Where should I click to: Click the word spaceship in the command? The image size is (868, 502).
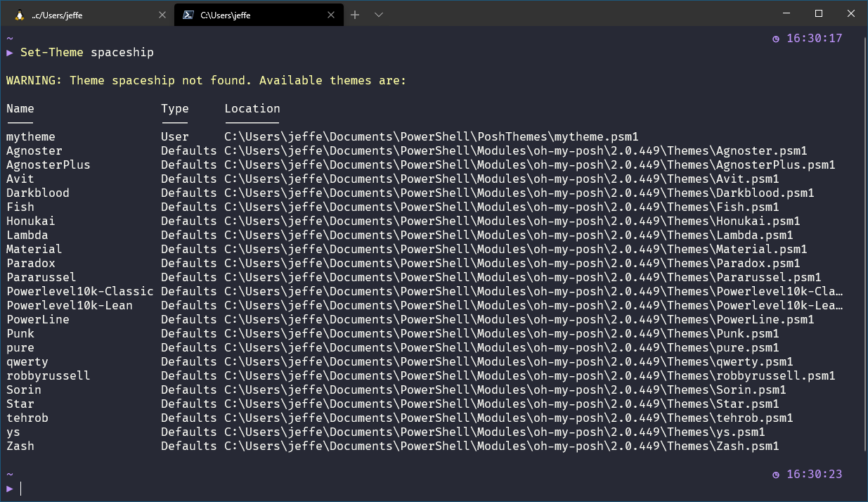[122, 53]
